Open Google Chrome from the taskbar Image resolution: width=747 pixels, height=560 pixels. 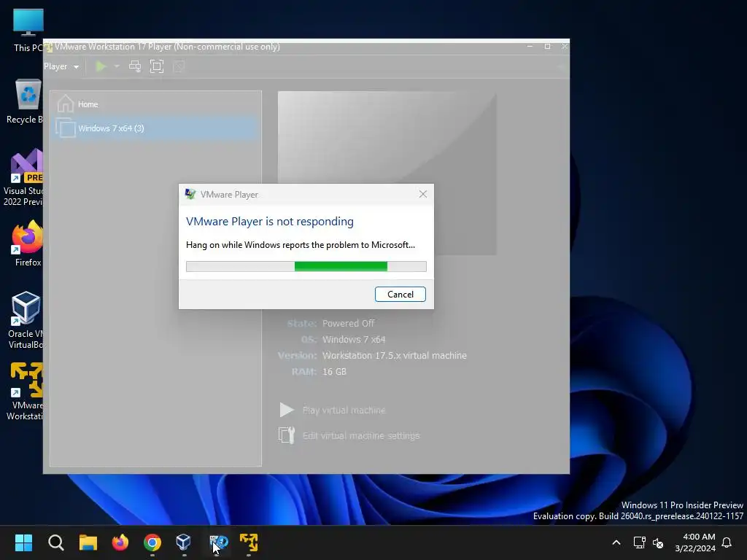pos(152,542)
